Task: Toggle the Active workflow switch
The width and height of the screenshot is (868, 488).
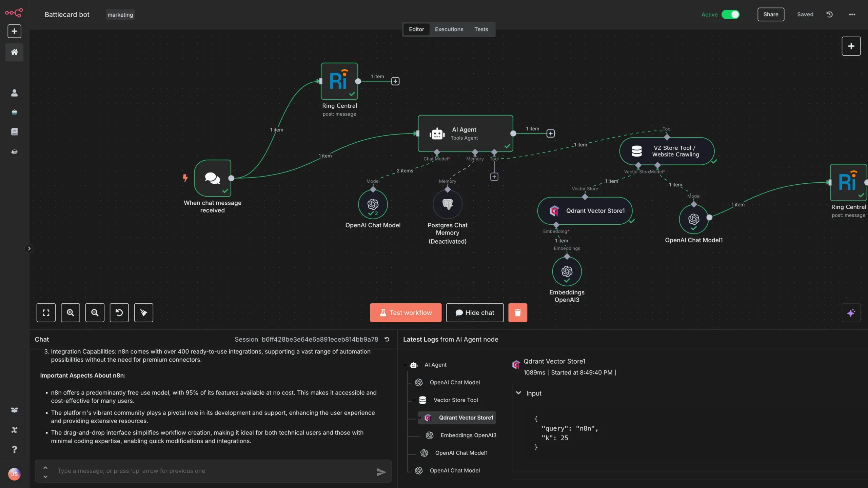Action: coord(730,15)
